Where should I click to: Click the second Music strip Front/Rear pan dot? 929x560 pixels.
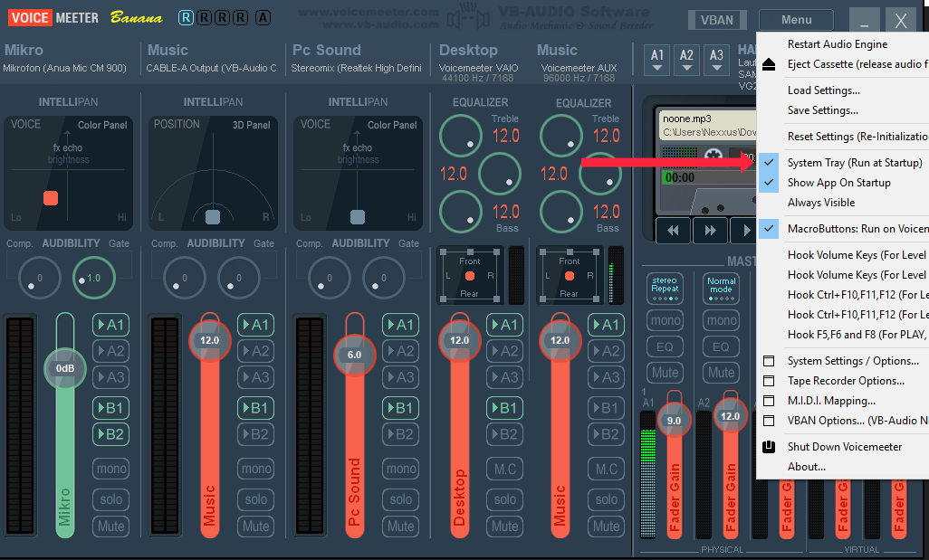tap(570, 276)
